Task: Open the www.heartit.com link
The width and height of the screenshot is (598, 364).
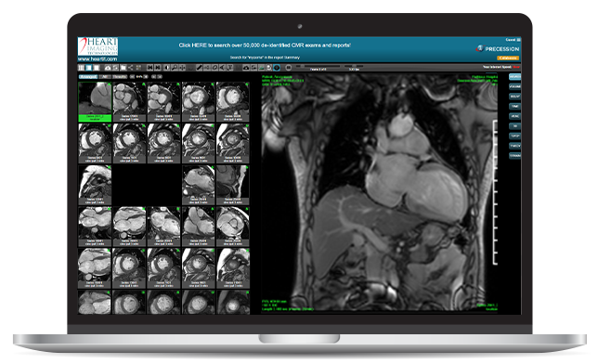Action: [97, 59]
